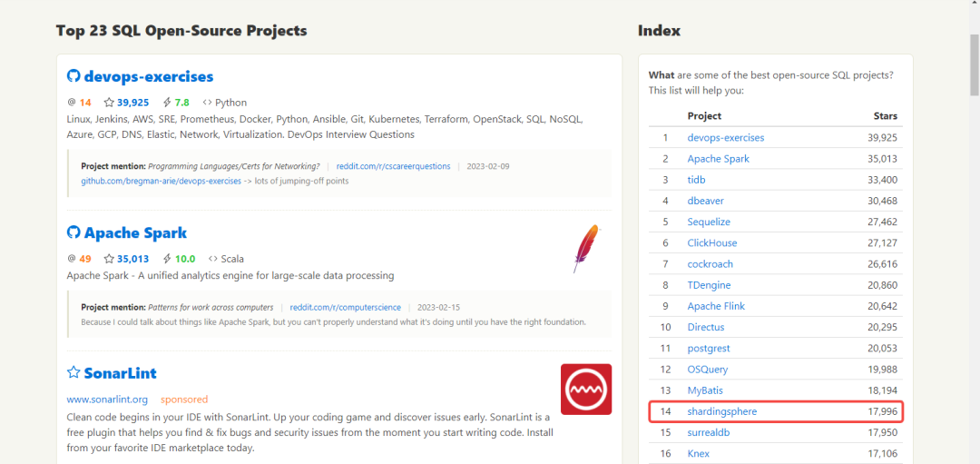Click the Scala language label

232,259
